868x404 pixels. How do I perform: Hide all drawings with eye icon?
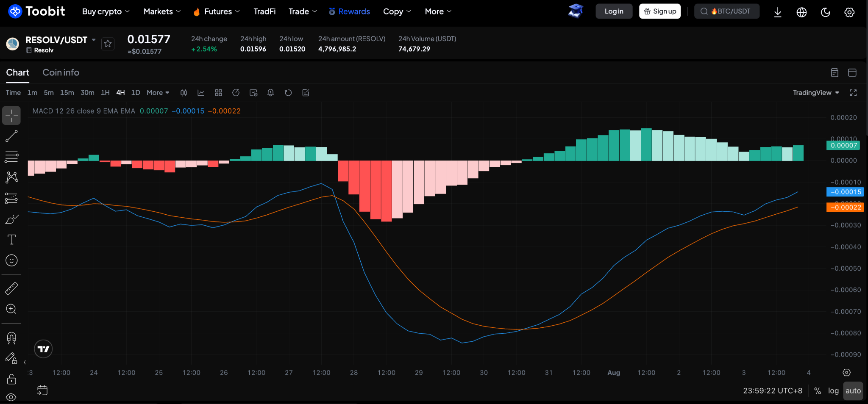pyautogui.click(x=11, y=397)
